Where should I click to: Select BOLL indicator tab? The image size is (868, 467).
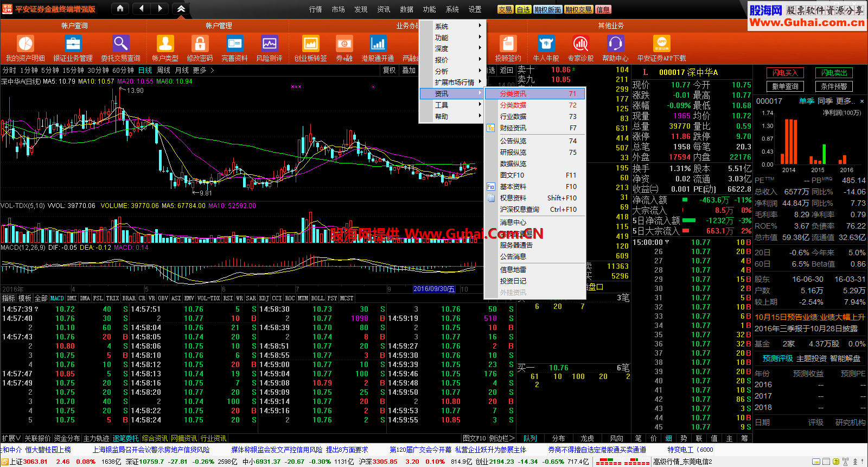point(317,298)
